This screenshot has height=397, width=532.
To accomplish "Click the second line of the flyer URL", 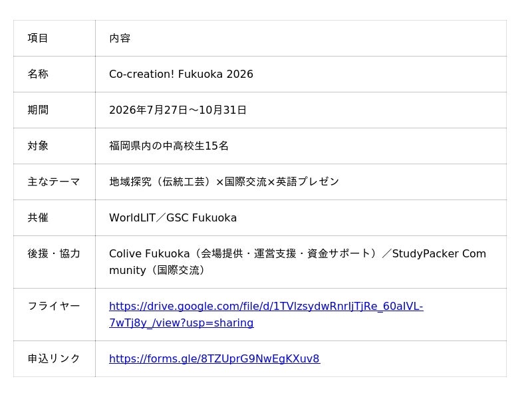I will (181, 323).
